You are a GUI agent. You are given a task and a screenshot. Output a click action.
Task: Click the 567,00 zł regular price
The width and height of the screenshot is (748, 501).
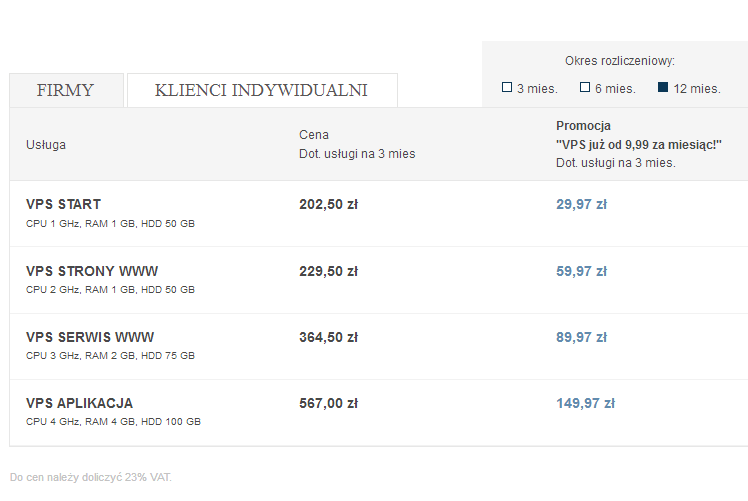pyautogui.click(x=329, y=403)
